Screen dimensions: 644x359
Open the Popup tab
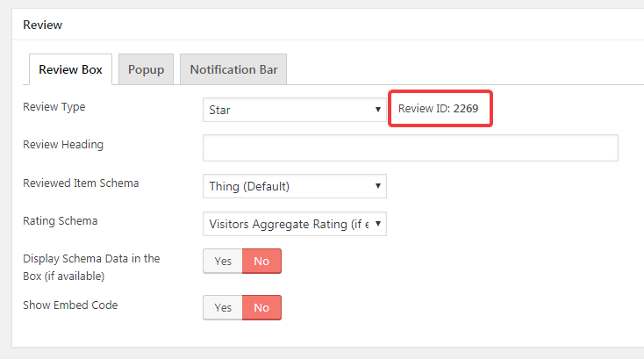tap(146, 69)
